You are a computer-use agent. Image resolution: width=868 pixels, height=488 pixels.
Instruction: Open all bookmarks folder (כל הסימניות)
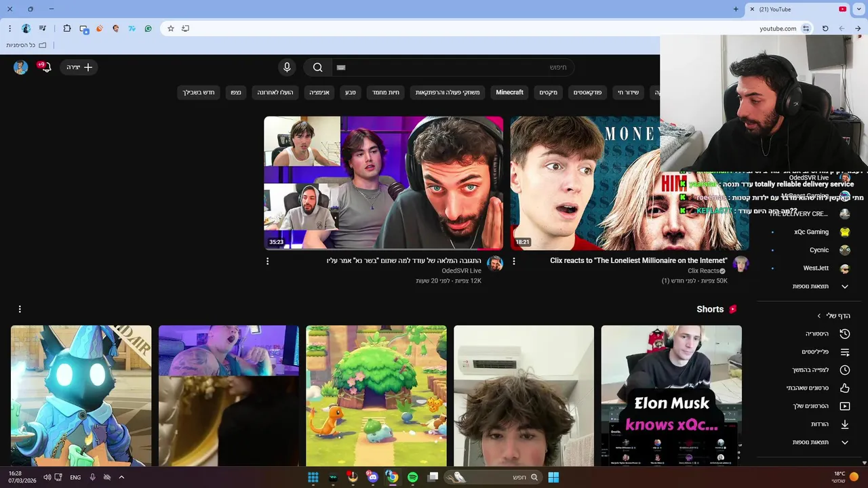coord(26,45)
